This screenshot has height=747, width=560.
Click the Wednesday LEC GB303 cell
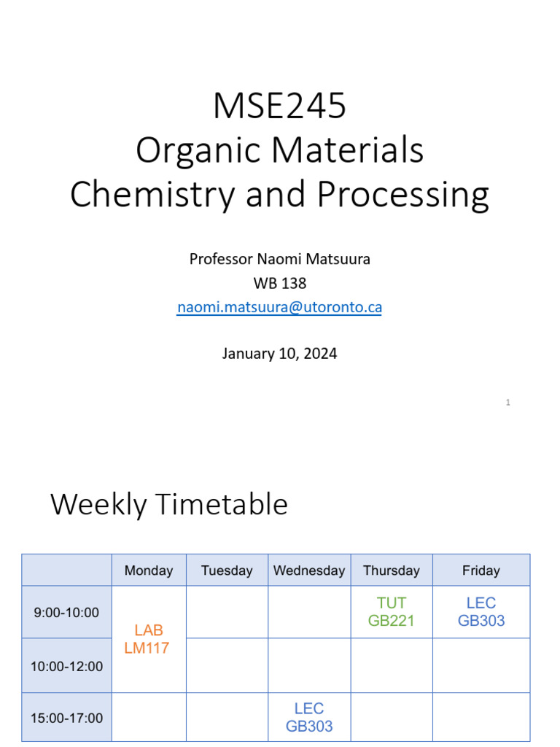click(309, 717)
